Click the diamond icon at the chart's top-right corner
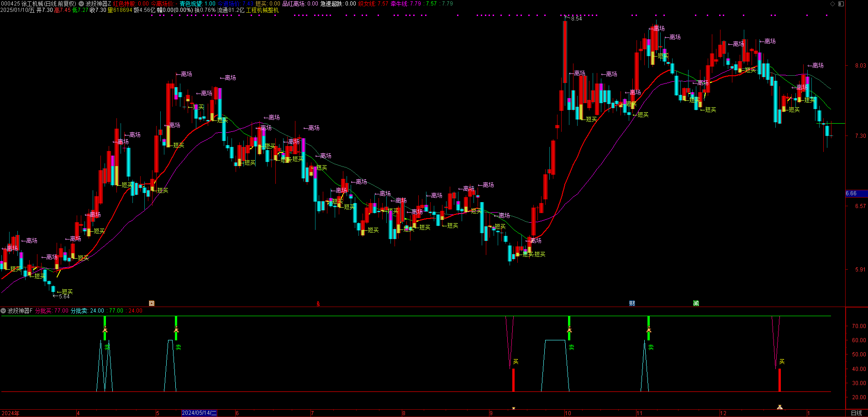The image size is (868, 417). [832, 4]
